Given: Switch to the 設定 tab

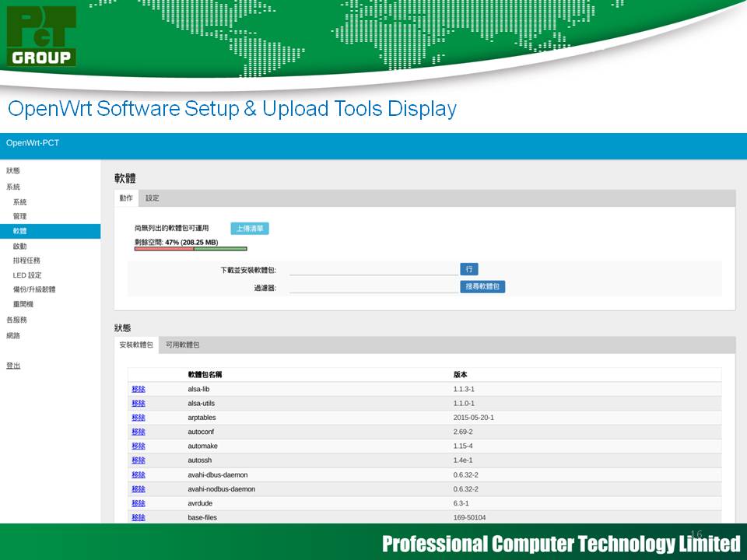Looking at the screenshot, I should pos(153,198).
